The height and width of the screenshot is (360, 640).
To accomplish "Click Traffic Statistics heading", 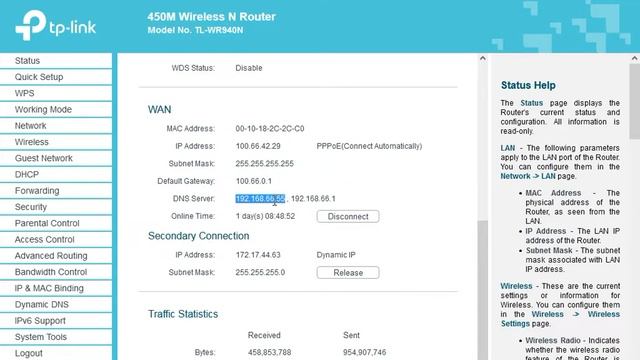I will pos(183,314).
